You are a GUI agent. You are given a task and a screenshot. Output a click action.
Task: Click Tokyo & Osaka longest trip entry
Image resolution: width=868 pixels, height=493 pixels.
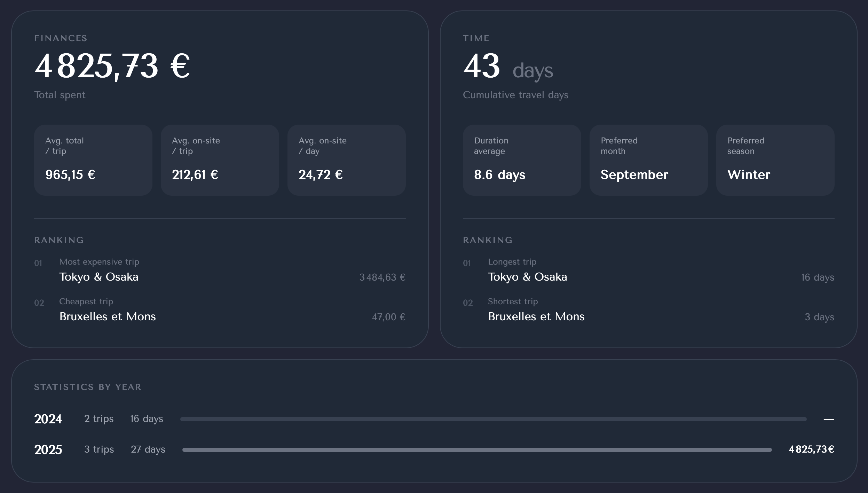click(x=527, y=277)
